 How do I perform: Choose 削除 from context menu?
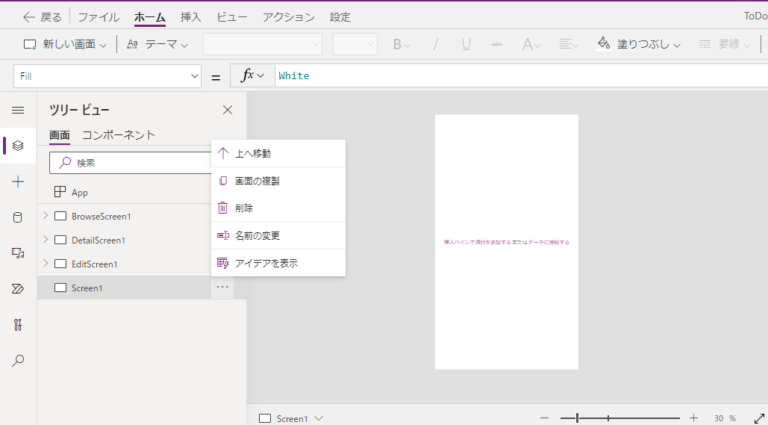click(278, 208)
